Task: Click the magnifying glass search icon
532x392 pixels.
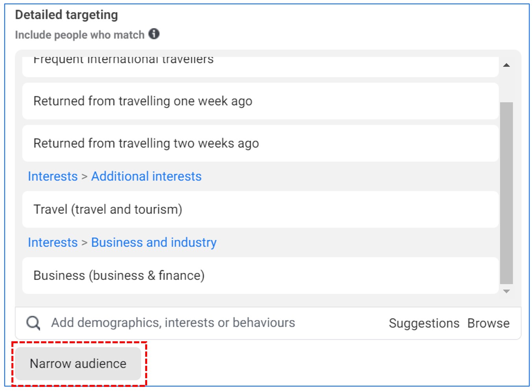Action: 33,323
